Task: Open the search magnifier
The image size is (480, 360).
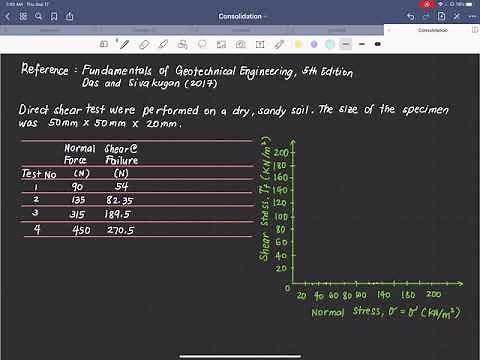Action: click(38, 16)
